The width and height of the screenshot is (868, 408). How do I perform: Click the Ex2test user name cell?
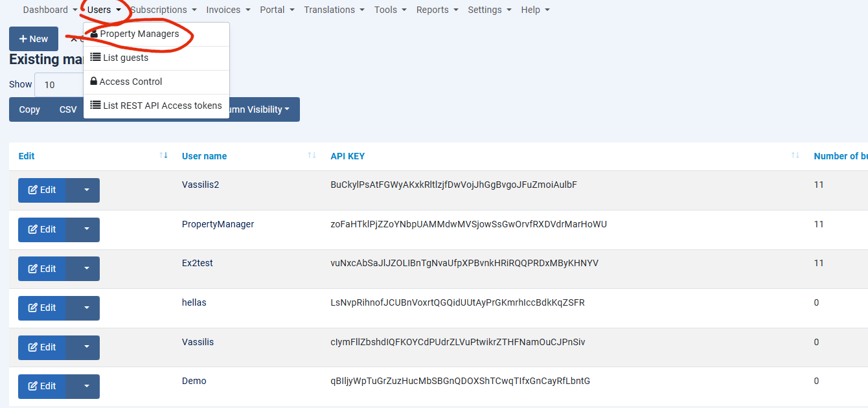198,263
